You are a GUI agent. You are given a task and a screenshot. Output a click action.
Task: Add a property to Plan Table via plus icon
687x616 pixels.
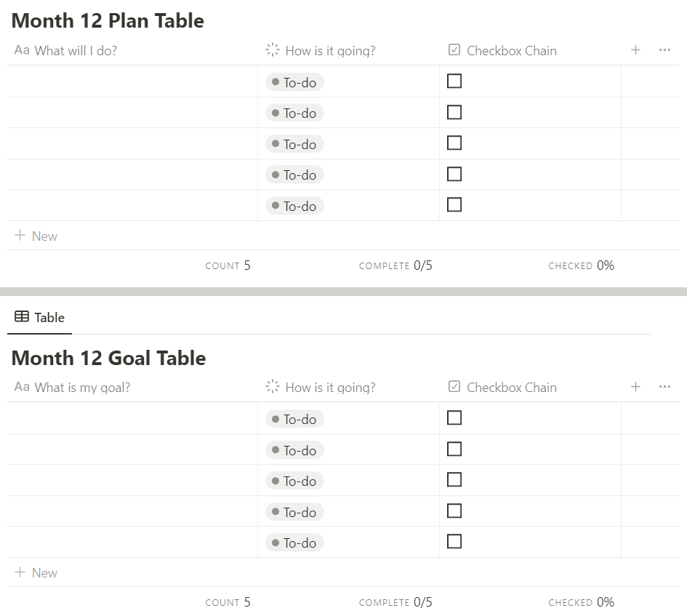tap(635, 50)
